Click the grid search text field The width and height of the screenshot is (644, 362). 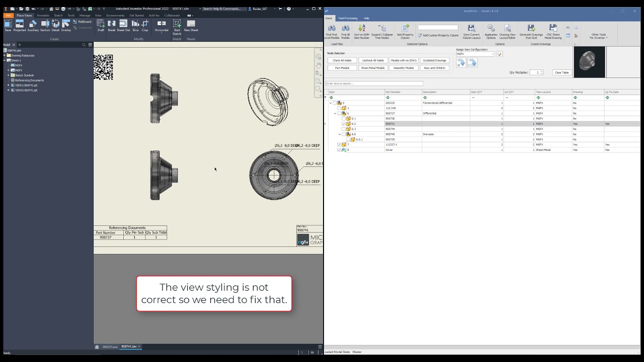tap(374, 83)
